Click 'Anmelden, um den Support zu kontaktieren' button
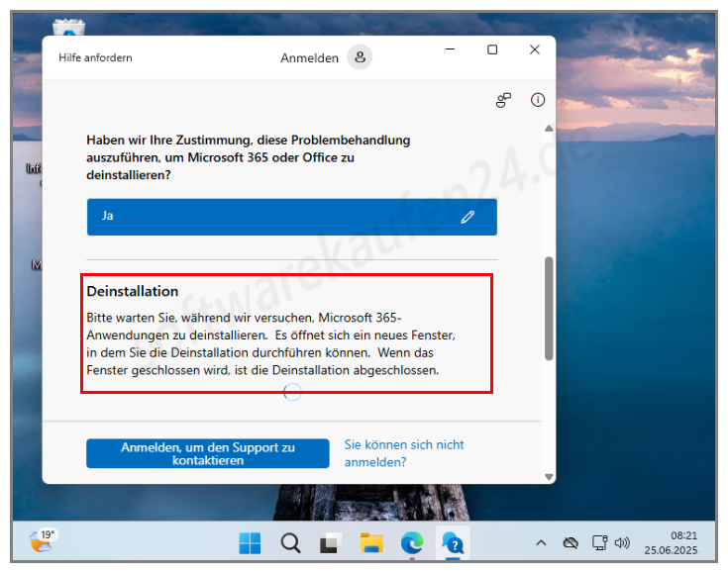The width and height of the screenshot is (728, 573). pyautogui.click(x=208, y=454)
